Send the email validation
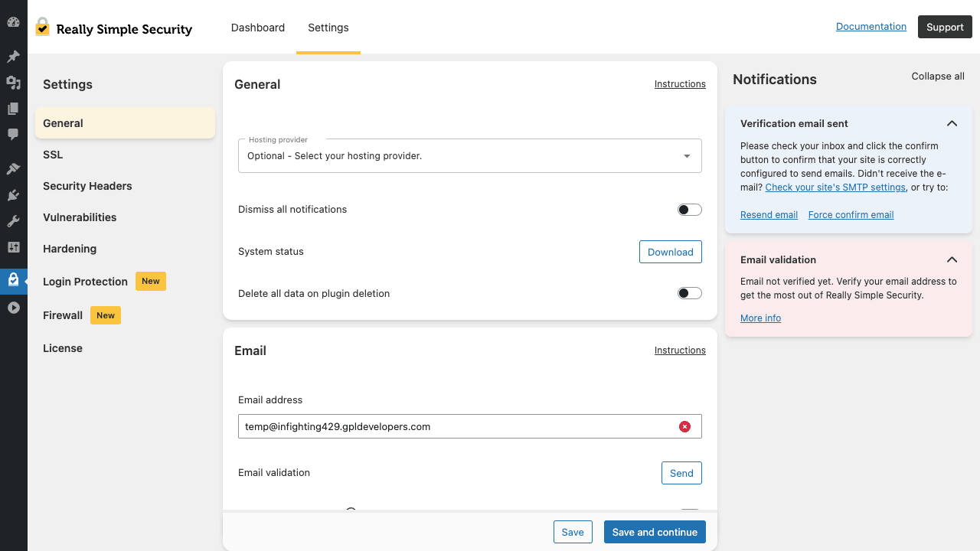Screen dimensions: 980x551 coord(681,473)
